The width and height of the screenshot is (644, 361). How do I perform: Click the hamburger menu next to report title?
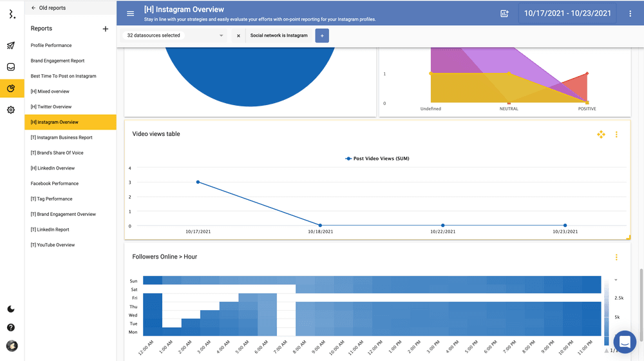(x=131, y=14)
